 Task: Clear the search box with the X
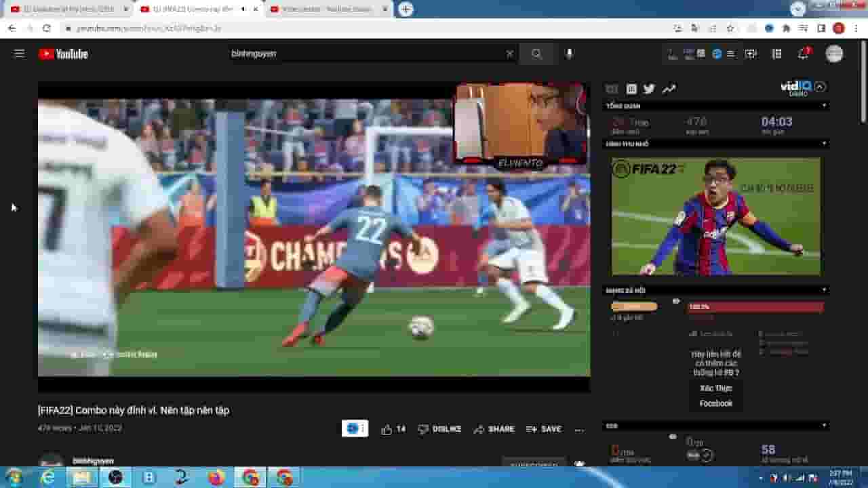coord(510,54)
